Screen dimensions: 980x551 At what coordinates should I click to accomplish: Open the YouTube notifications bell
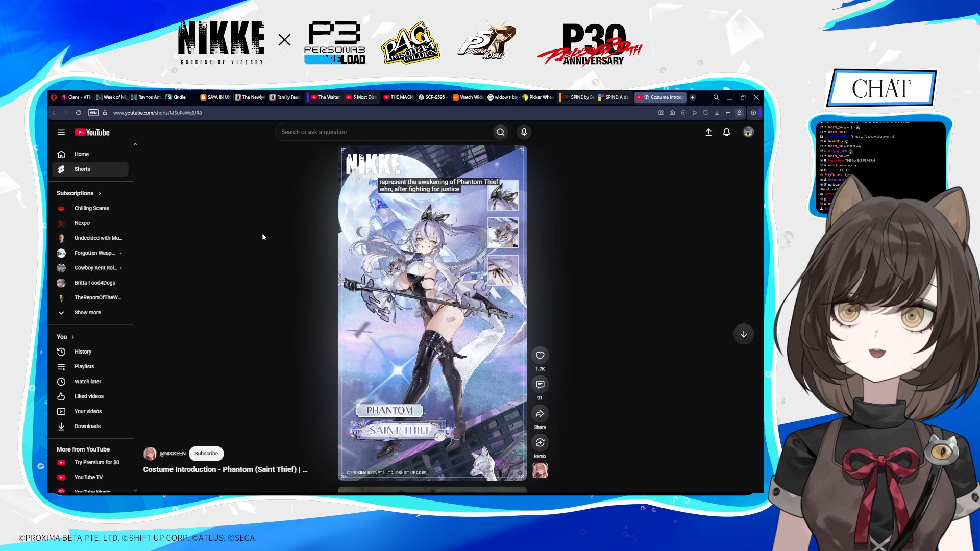(727, 132)
